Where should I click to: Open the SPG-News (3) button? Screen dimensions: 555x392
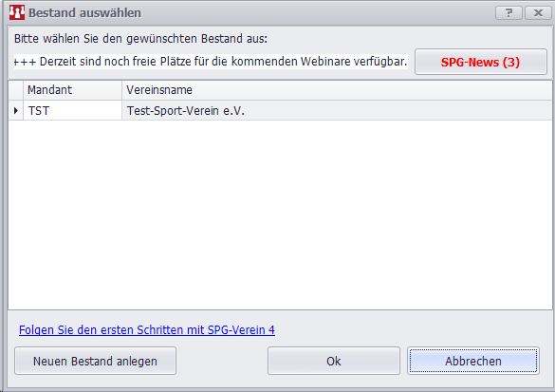tap(481, 62)
